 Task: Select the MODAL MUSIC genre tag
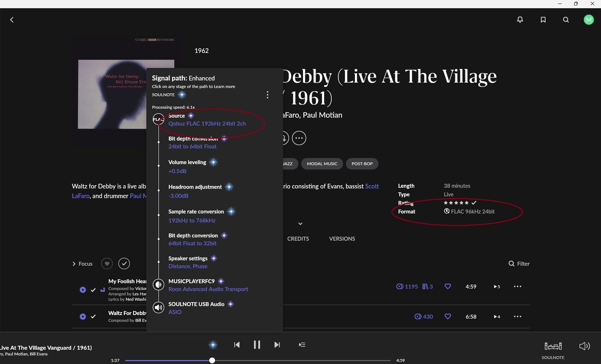(x=322, y=164)
